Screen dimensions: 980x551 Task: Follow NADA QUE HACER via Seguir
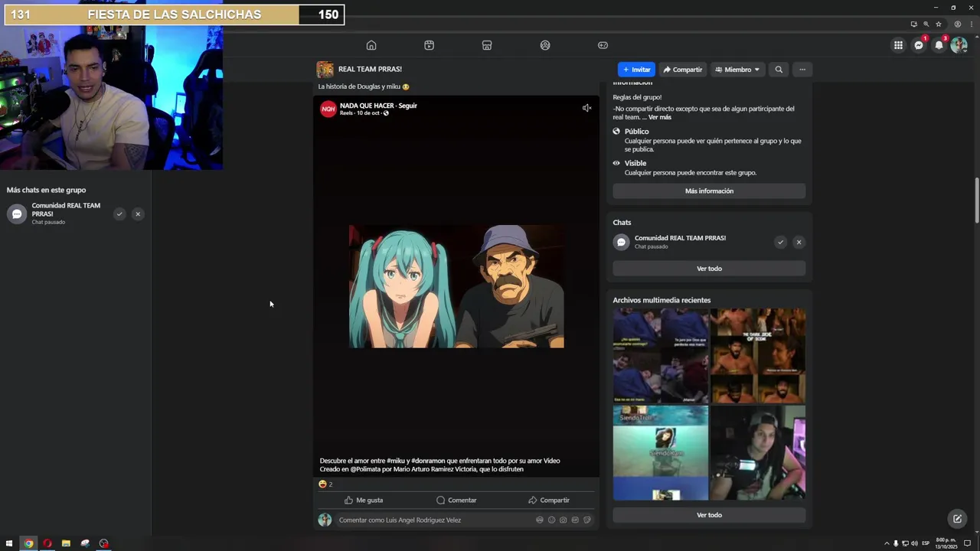[407, 106]
